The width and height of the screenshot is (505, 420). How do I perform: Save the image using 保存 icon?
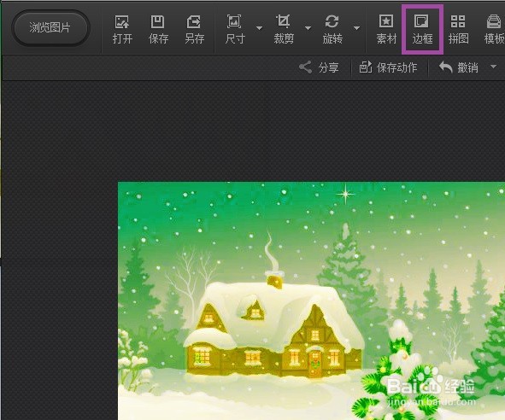click(x=158, y=29)
